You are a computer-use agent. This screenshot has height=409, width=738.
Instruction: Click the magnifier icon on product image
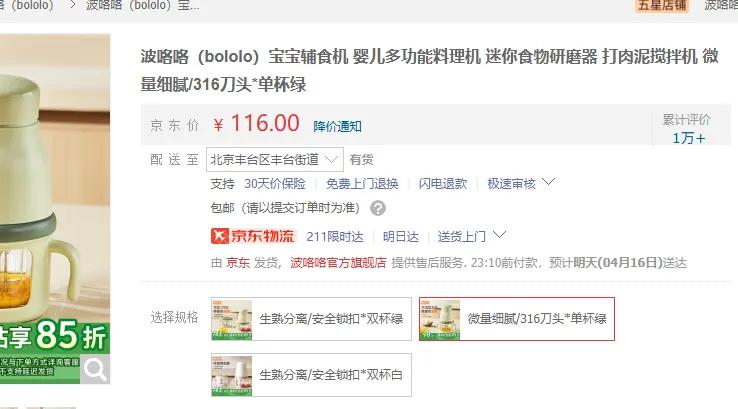pos(95,369)
